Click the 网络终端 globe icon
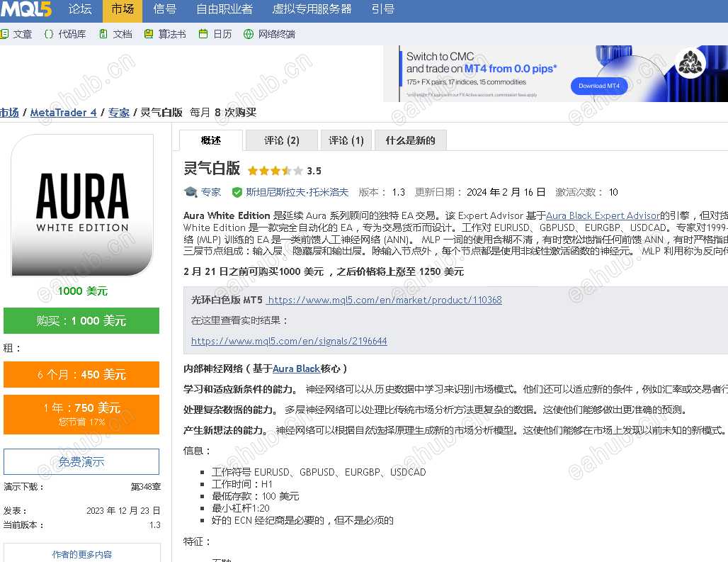The height and width of the screenshot is (562, 728). coord(249,34)
